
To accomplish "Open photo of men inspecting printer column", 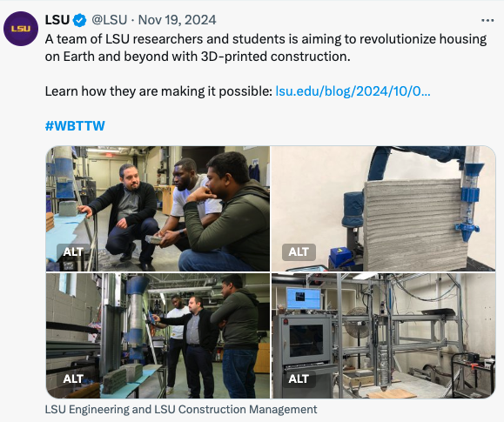I will tap(158, 336).
